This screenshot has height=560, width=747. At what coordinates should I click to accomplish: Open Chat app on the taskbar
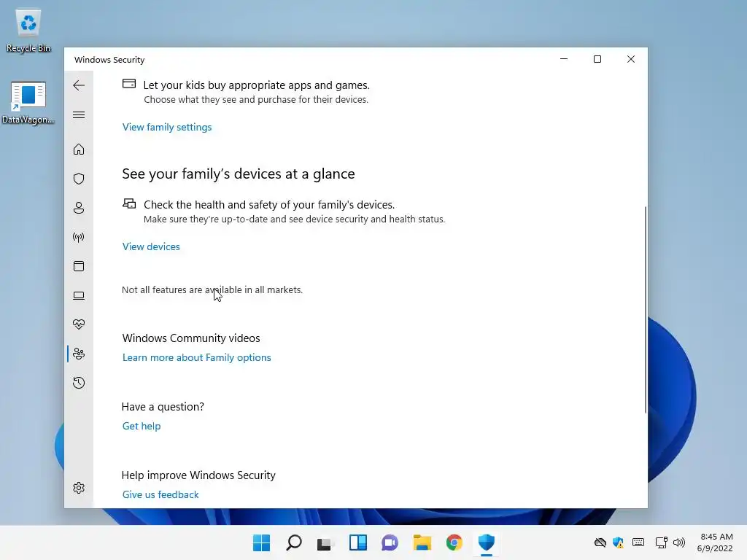(390, 542)
